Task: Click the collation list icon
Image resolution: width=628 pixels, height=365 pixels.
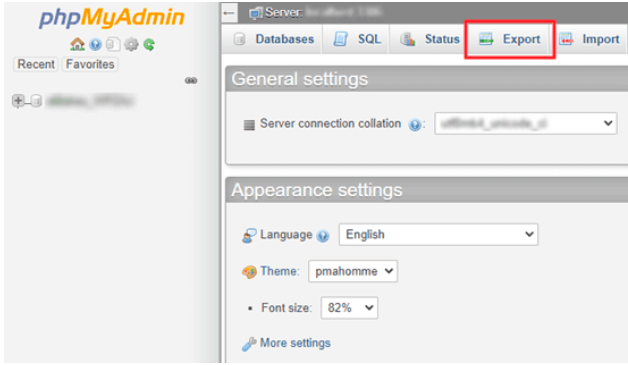Action: click(x=249, y=125)
